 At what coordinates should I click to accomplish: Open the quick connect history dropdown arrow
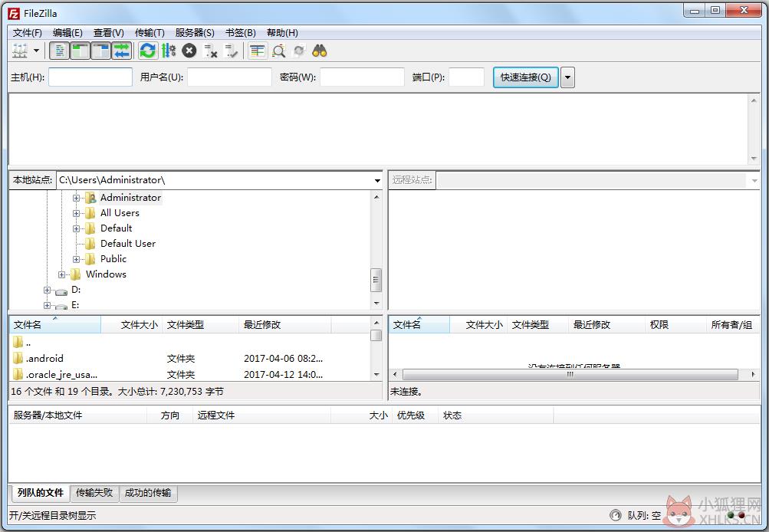567,77
